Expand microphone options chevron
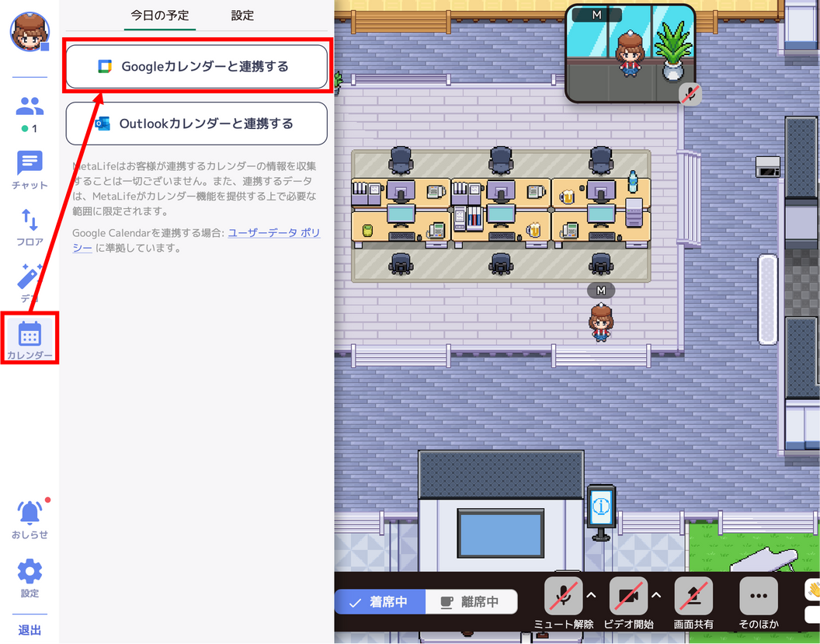This screenshot has height=644, width=820. click(592, 595)
